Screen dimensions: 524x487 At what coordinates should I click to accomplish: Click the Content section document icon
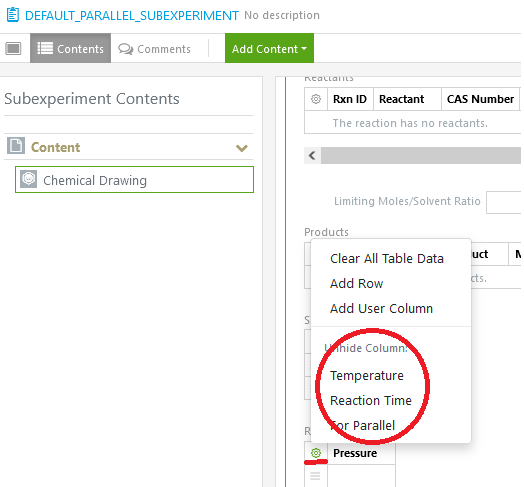click(16, 146)
